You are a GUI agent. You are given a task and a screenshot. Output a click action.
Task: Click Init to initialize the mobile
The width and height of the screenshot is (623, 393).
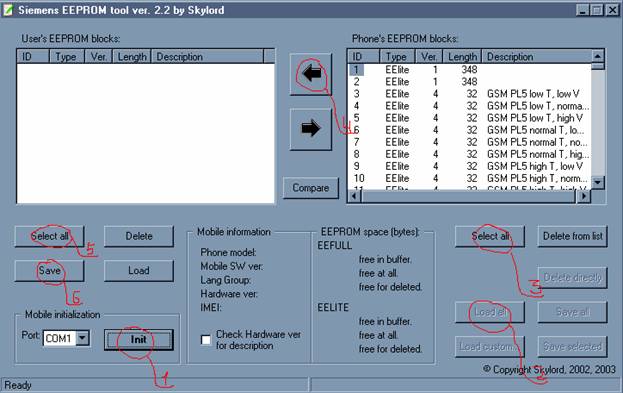pos(139,340)
